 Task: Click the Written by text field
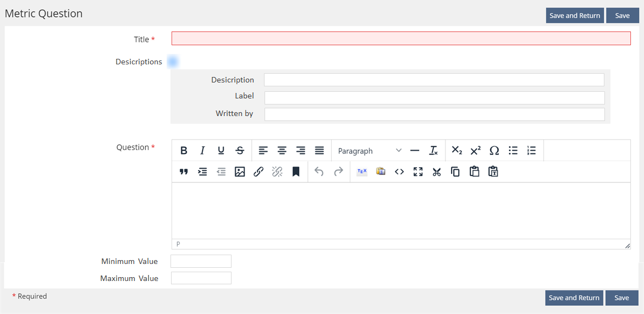coord(434,114)
